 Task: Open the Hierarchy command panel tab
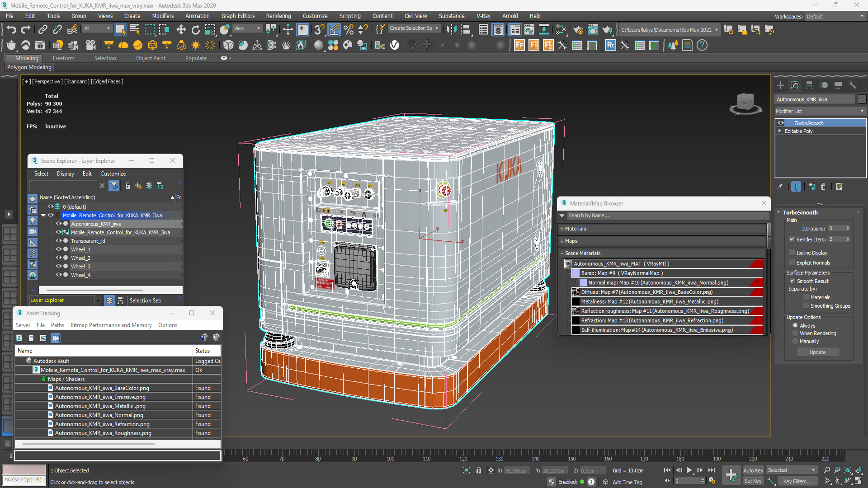[x=809, y=85]
